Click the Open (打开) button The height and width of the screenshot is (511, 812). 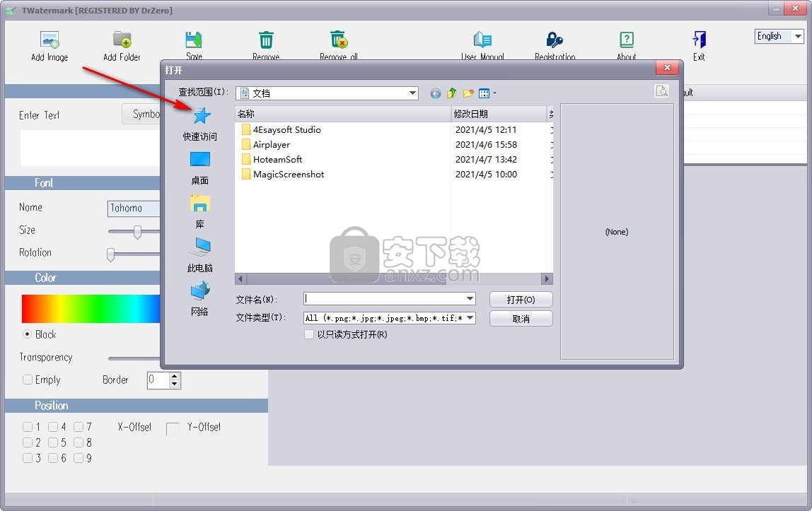(x=521, y=300)
